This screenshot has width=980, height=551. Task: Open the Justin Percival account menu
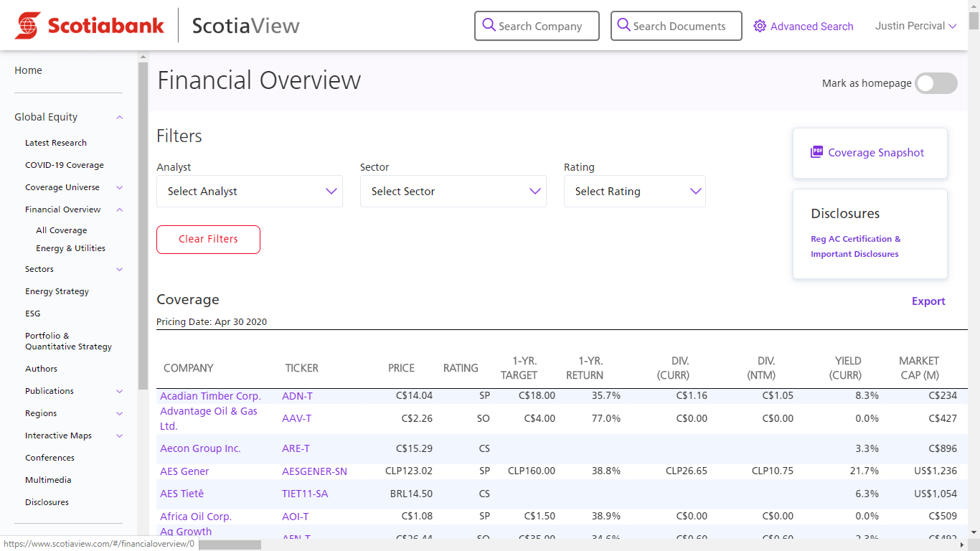(x=915, y=26)
